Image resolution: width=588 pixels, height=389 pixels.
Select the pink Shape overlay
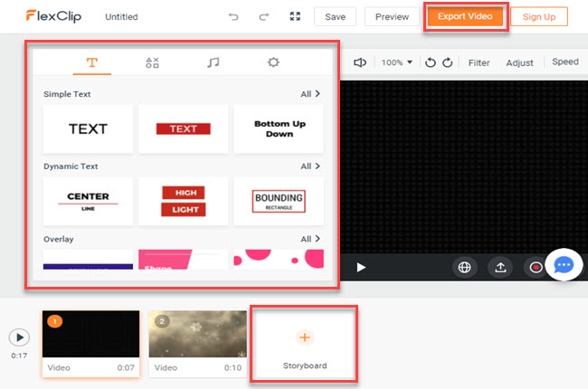(x=184, y=260)
